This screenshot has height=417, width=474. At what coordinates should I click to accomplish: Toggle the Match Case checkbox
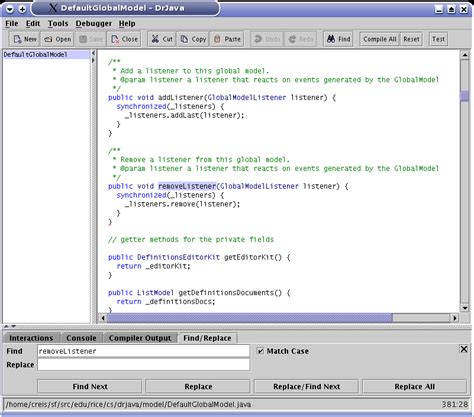(260, 351)
